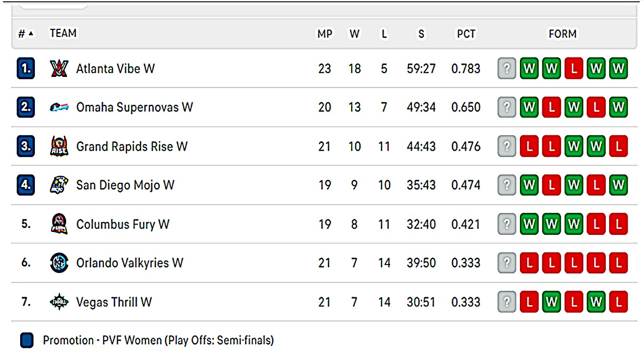Click the Omaha Supernovas team logo
Viewport: 644px width, 362px height.
pyautogui.click(x=59, y=107)
